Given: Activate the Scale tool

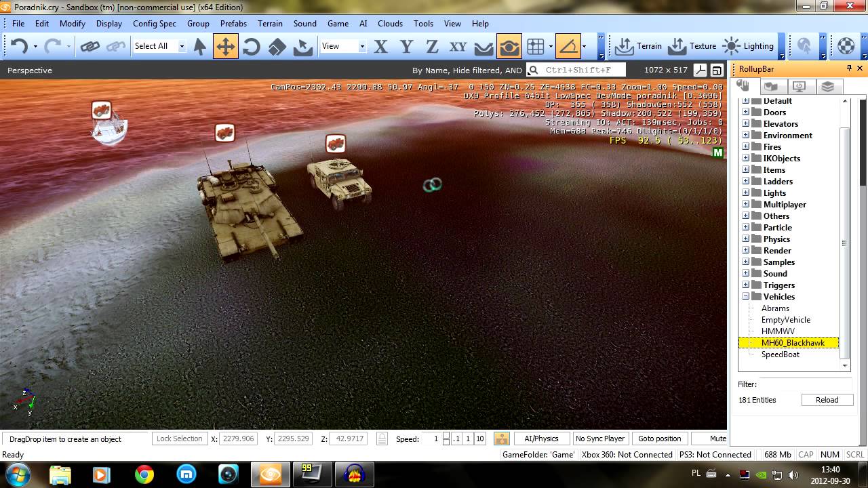Looking at the screenshot, I should [x=277, y=46].
